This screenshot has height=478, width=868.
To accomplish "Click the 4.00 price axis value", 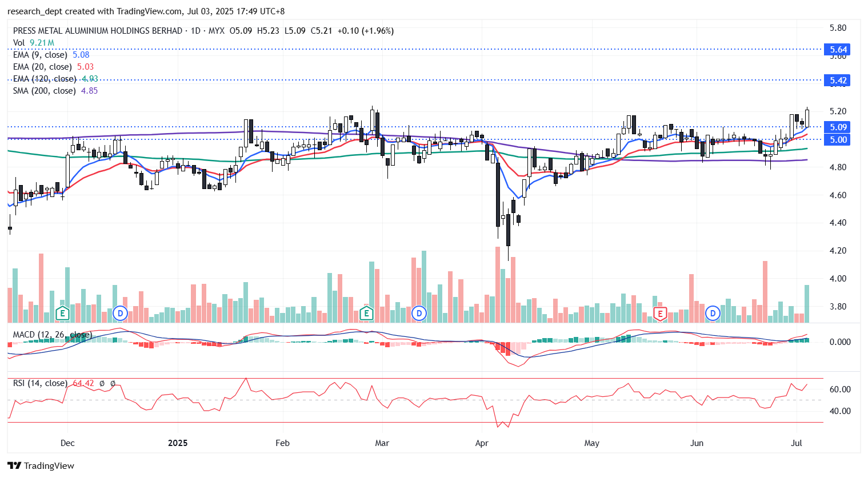I will 838,279.
